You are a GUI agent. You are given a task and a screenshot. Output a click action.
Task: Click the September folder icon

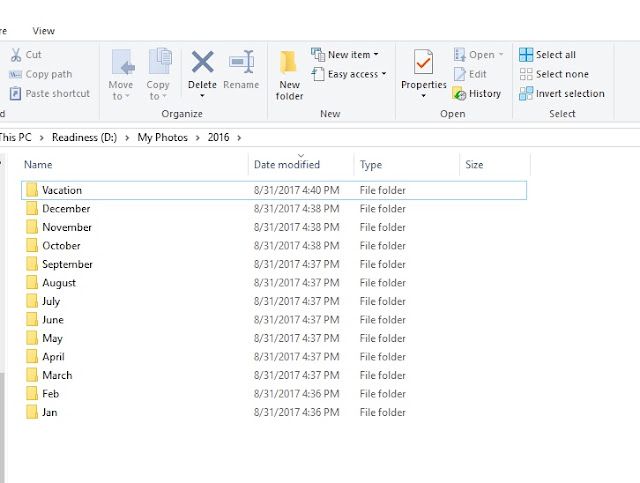tap(32, 264)
